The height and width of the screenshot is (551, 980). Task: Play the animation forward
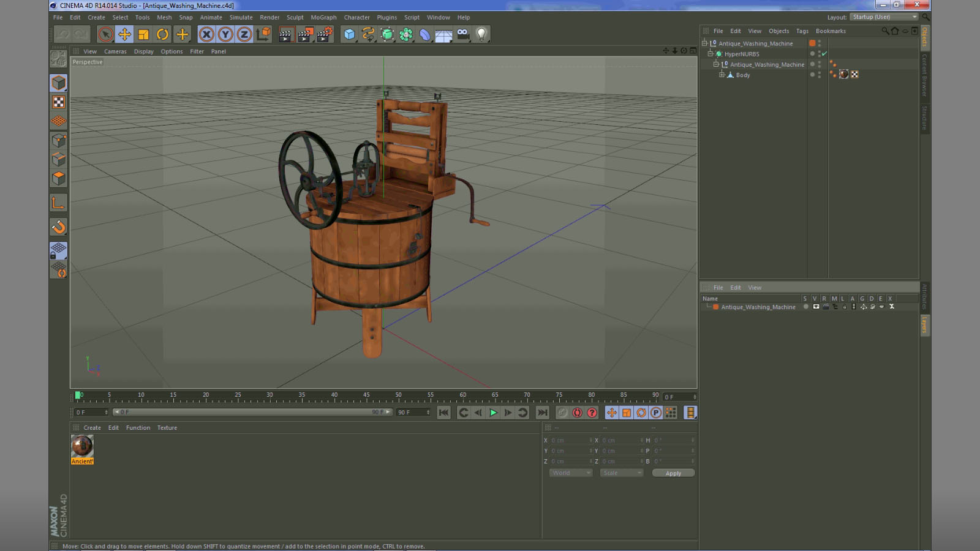493,413
